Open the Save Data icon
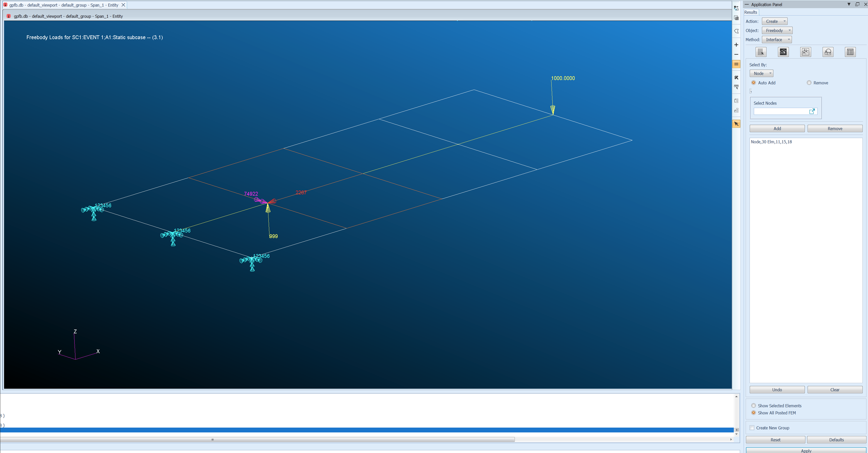 click(x=828, y=52)
